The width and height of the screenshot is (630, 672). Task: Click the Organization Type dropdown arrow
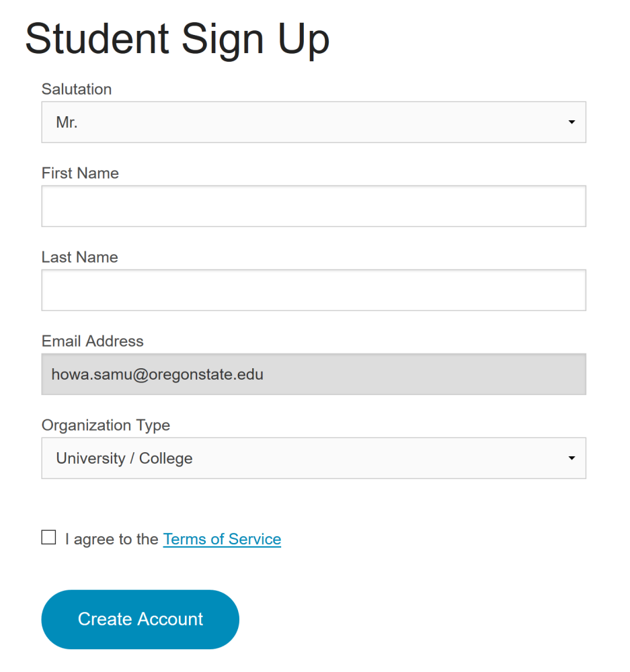point(572,458)
